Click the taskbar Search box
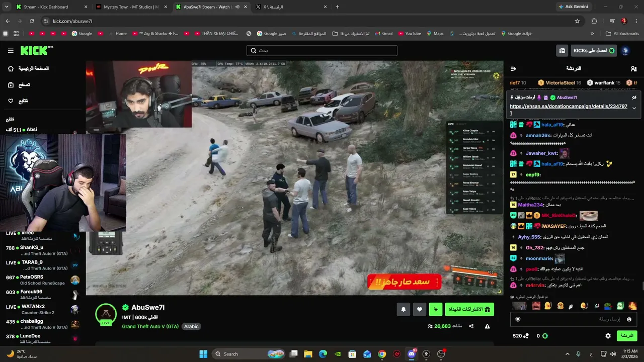This screenshot has height=362, width=644. tap(249, 354)
